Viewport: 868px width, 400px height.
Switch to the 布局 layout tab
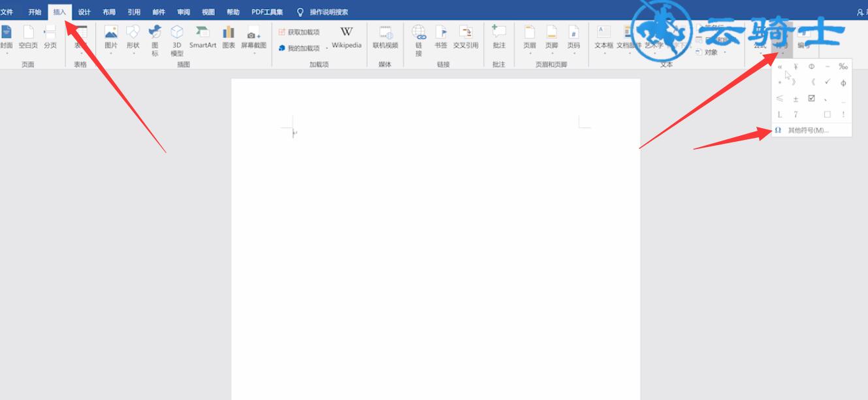pos(109,12)
